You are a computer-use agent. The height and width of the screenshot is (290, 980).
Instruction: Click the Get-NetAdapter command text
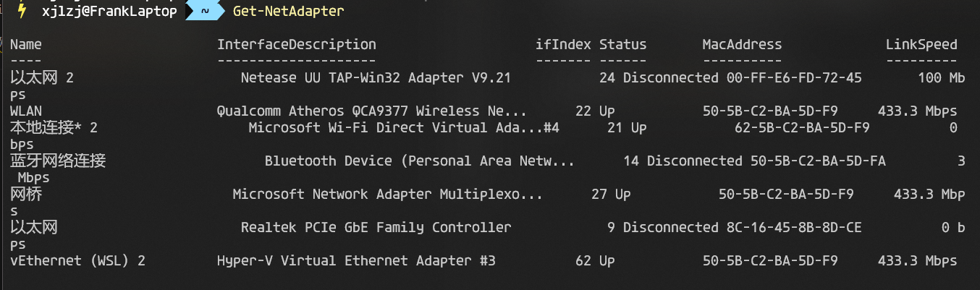(x=288, y=12)
